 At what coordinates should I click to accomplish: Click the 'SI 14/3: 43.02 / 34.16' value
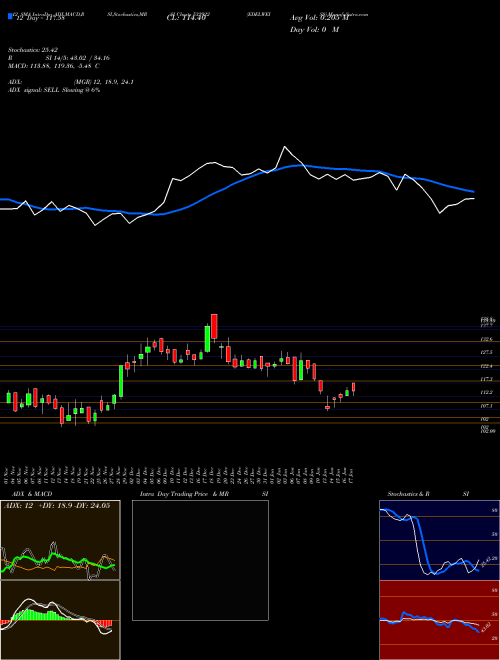[77, 58]
